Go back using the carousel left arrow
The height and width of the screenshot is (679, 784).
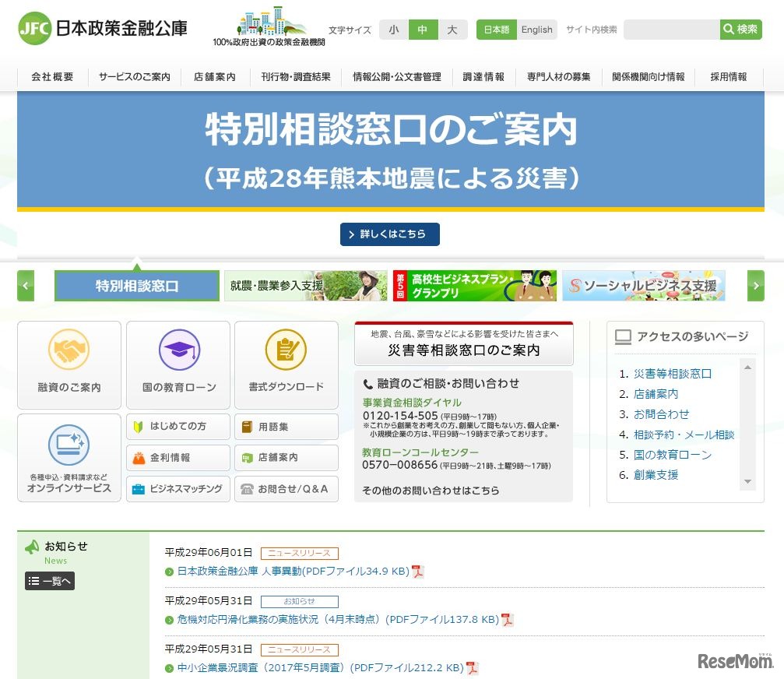(x=26, y=285)
